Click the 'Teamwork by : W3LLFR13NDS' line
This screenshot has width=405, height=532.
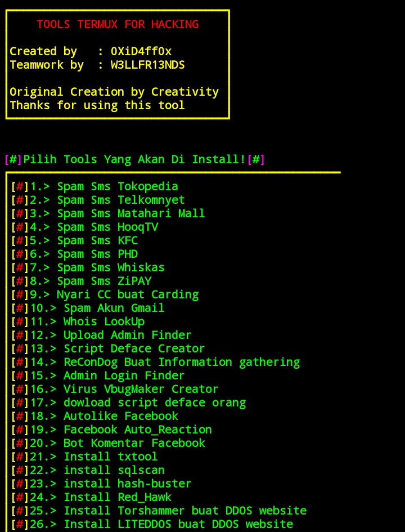coord(97,65)
